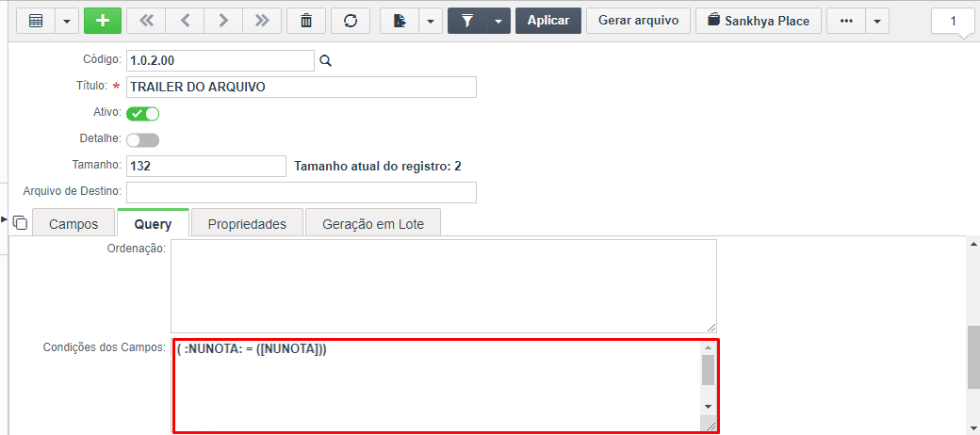The height and width of the screenshot is (435, 980).
Task: Click the Arquivo de Destino field
Action: [302, 192]
